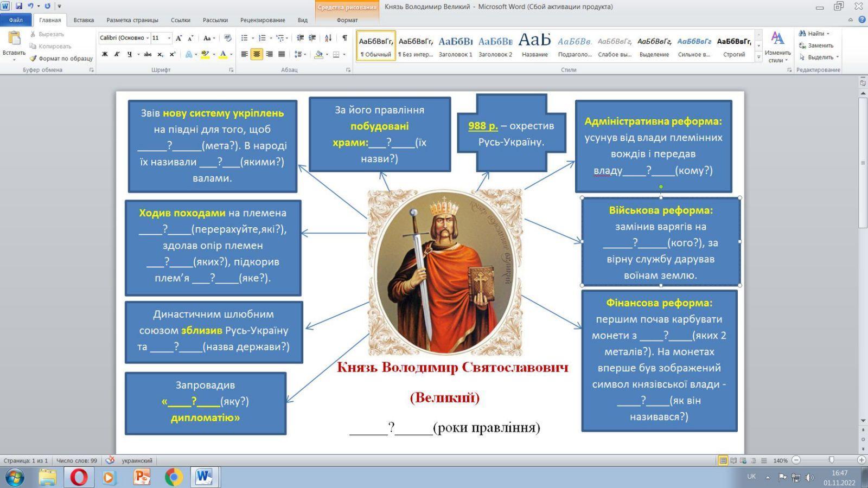Click the Decrease Indent icon

pos(300,38)
